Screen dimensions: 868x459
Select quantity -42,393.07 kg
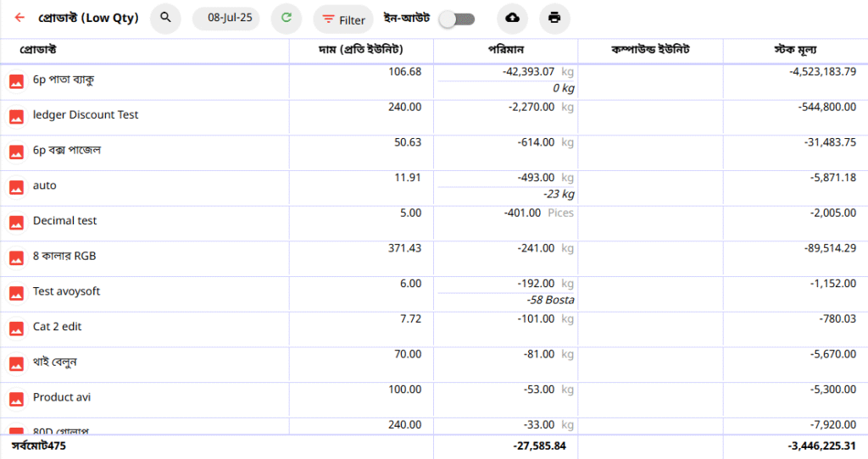click(537, 72)
